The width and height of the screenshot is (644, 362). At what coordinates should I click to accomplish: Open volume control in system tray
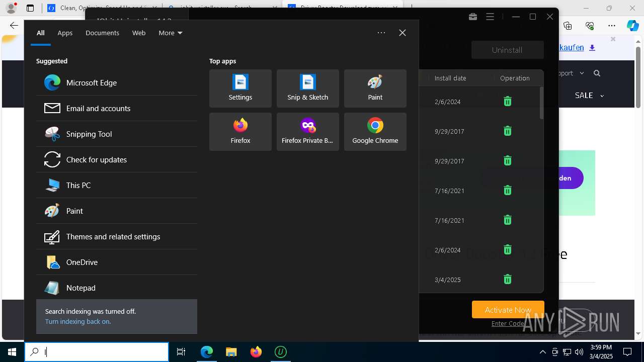[579, 352]
